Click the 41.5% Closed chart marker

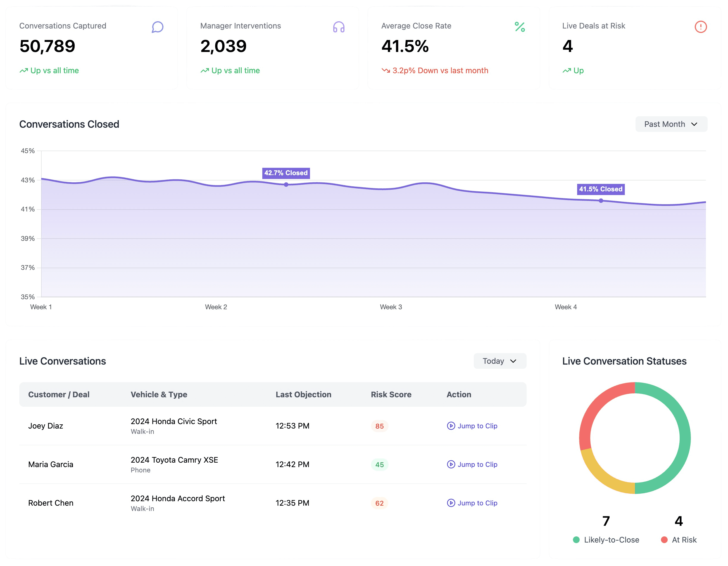pos(601,201)
